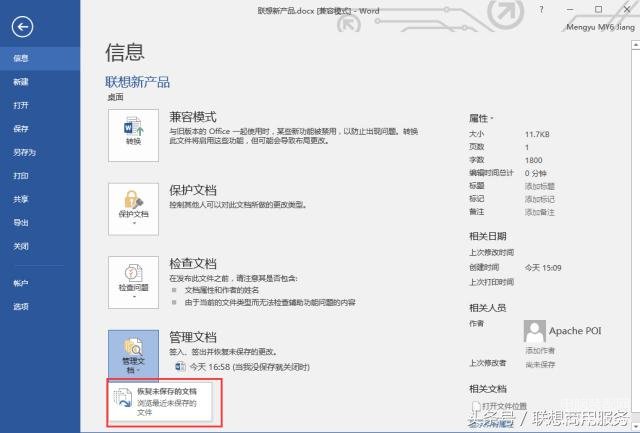Open the 管理文档 dropdown button

pos(133,354)
